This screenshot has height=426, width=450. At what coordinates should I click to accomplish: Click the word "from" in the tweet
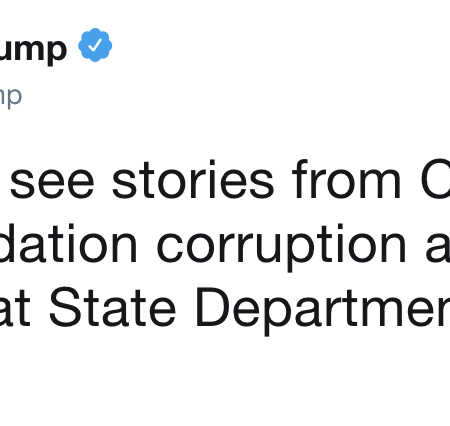point(347,180)
